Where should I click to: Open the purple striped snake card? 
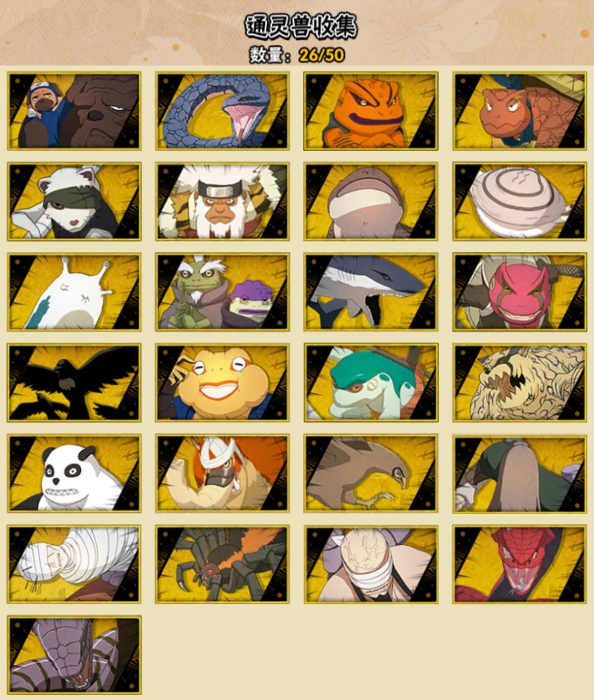pos(74,655)
